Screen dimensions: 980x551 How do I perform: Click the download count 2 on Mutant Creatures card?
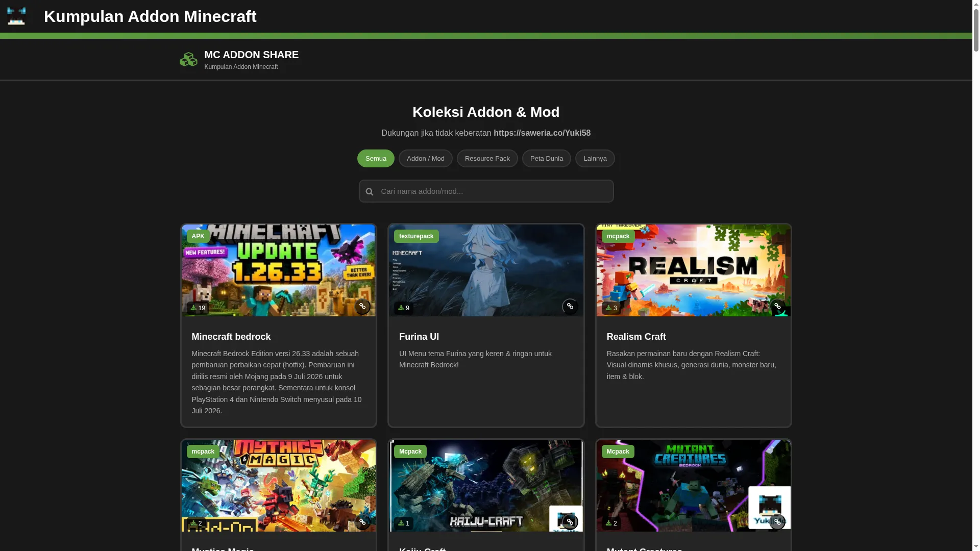611,523
